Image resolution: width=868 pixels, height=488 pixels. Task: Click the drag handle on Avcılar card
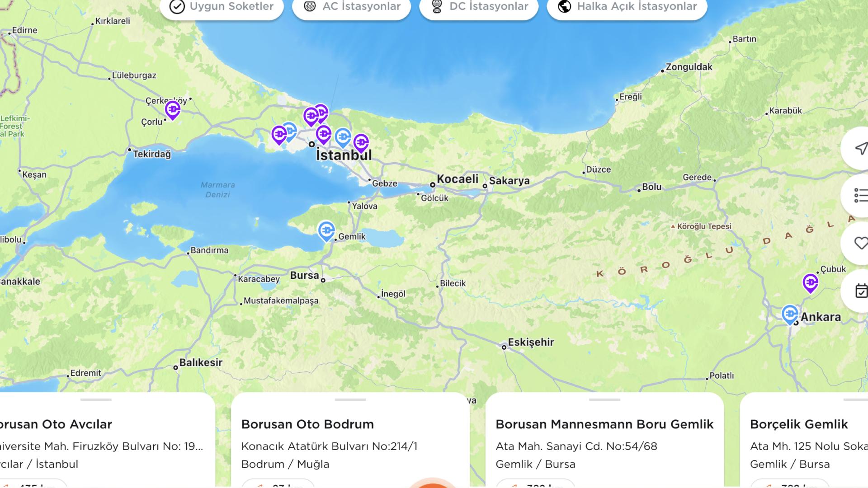pyautogui.click(x=96, y=399)
